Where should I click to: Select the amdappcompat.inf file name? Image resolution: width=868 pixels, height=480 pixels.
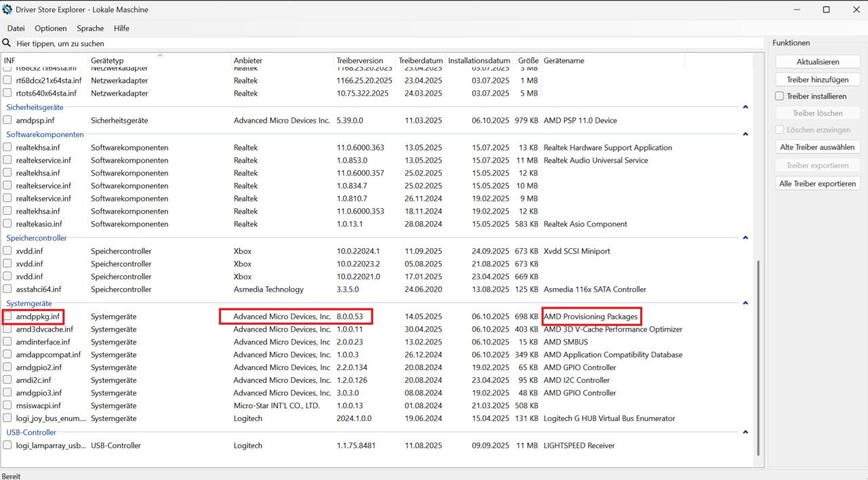(48, 355)
